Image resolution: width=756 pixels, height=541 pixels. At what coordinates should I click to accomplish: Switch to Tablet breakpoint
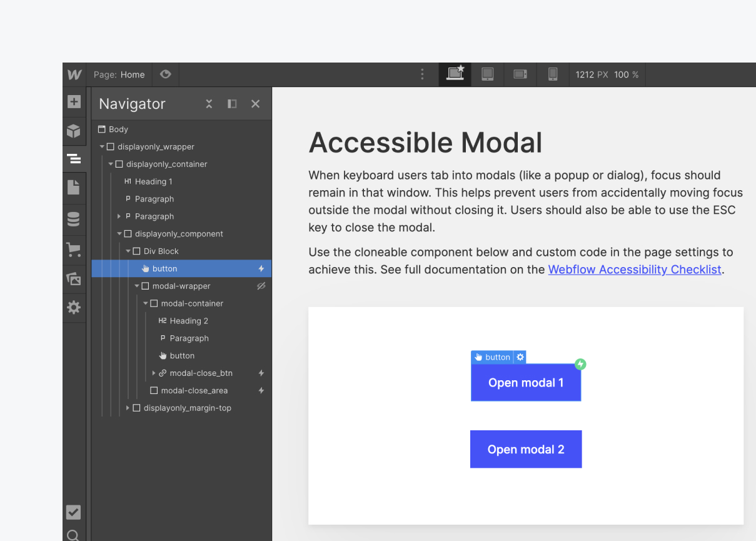488,74
